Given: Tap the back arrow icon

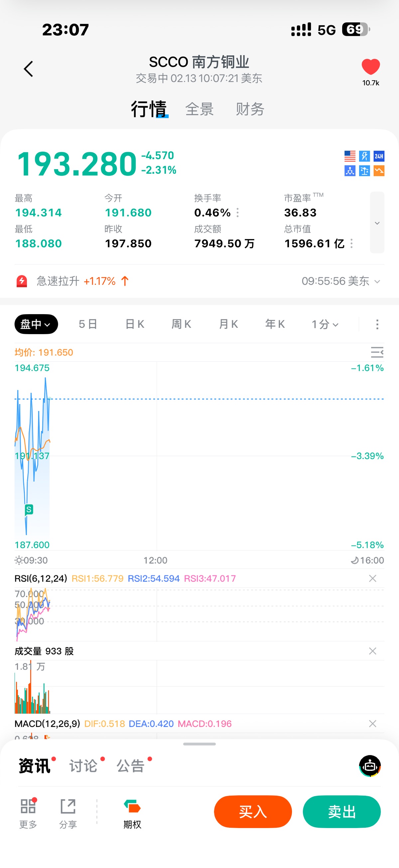Looking at the screenshot, I should [x=29, y=69].
